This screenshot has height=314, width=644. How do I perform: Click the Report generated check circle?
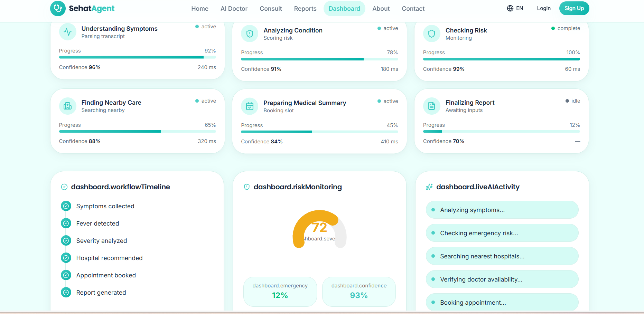click(x=66, y=292)
